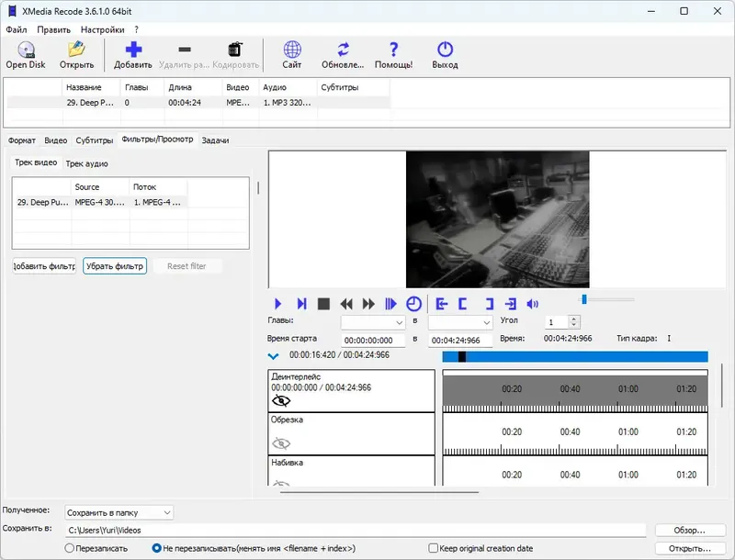Click the speaker volume icon
This screenshot has height=560, width=735.
point(533,304)
